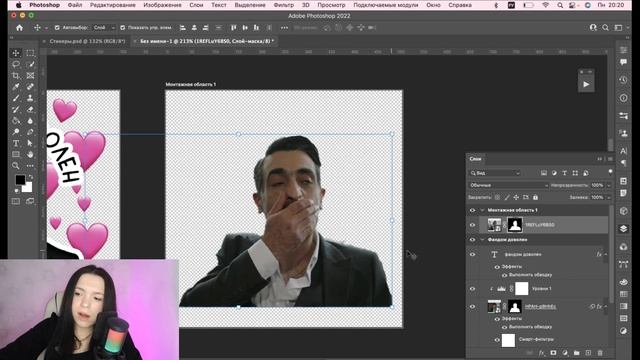This screenshot has width=640, height=360.
Task: Hide the Уровни 1 adjustment layer
Action: pos(472,289)
